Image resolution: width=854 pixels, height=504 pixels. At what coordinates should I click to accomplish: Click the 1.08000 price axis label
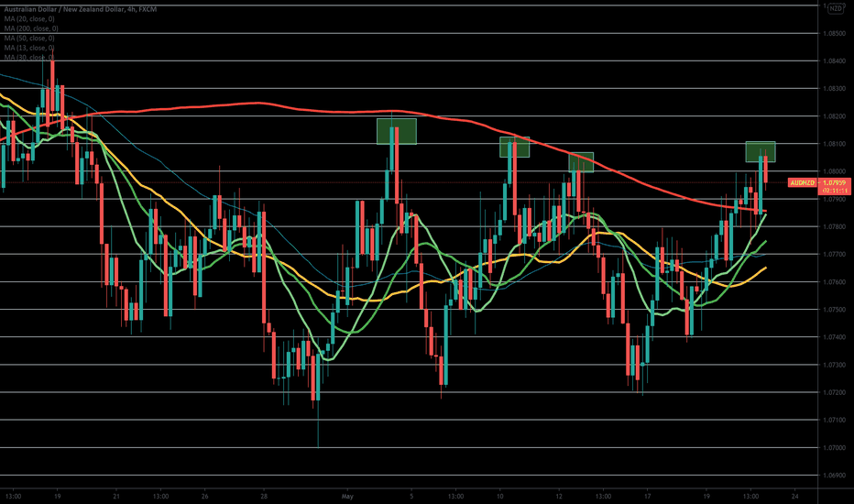click(x=834, y=171)
